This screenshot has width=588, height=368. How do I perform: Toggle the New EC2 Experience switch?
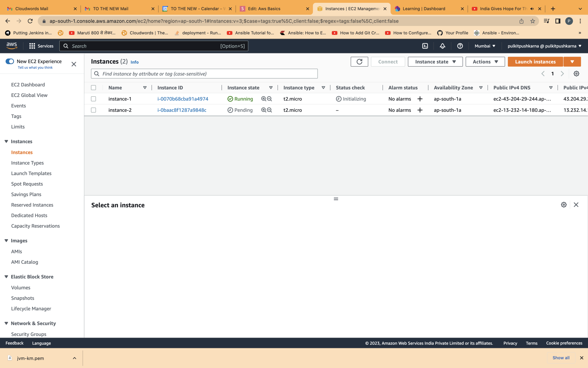pos(10,61)
